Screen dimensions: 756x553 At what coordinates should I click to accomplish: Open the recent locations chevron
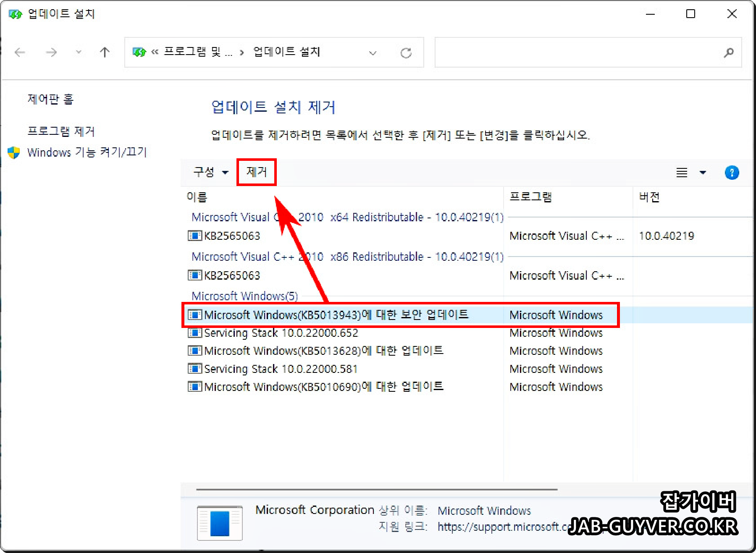tap(79, 52)
